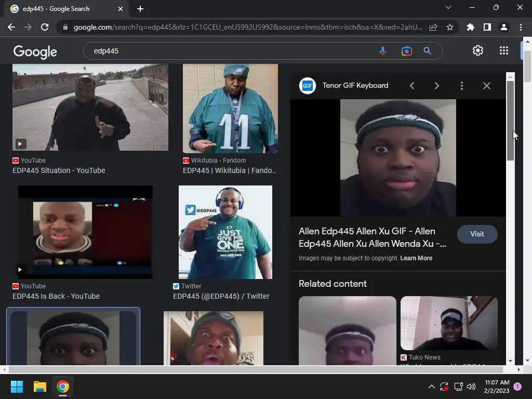Show next image in preview panel
This screenshot has height=399, width=532.
click(436, 86)
